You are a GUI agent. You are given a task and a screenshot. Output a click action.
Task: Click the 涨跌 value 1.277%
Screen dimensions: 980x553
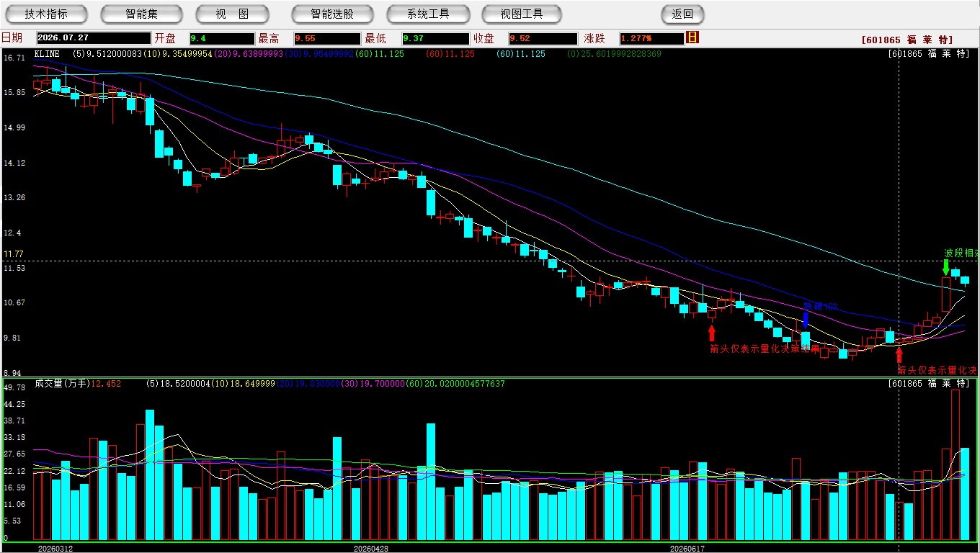pos(651,38)
